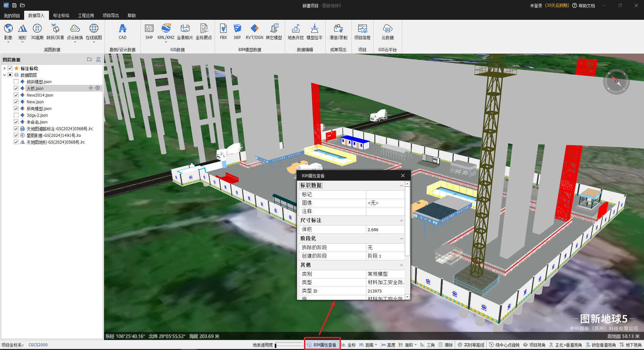Enable the 倾斜模型.json layer checkbox
The height and width of the screenshot is (350, 644).
16,82
